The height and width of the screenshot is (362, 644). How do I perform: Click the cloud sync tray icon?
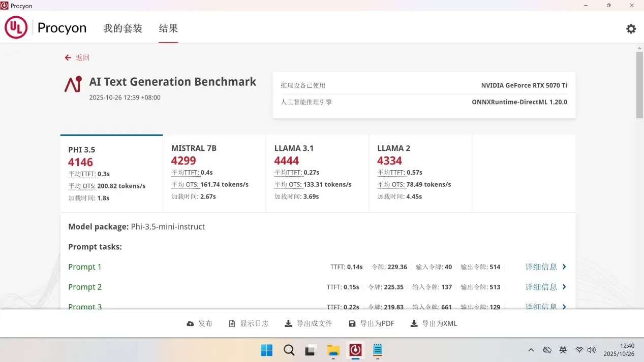[x=547, y=350]
